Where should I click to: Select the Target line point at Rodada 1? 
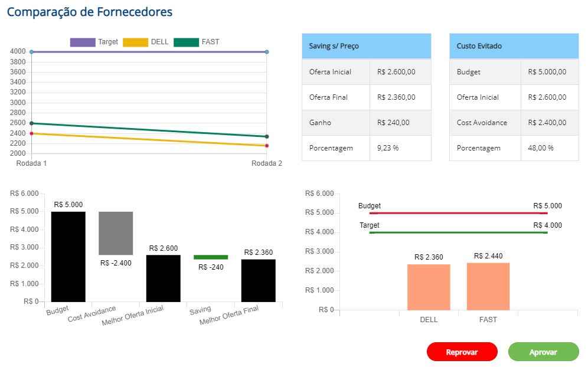coord(31,52)
